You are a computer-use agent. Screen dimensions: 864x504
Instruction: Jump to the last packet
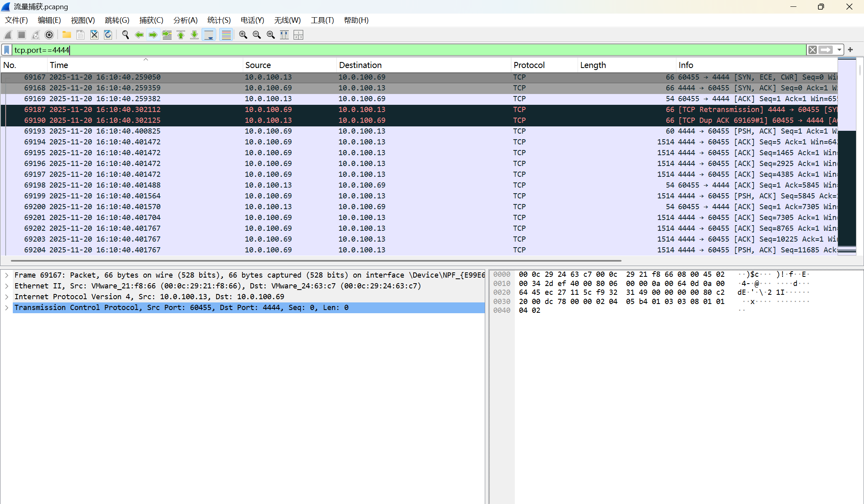(194, 35)
